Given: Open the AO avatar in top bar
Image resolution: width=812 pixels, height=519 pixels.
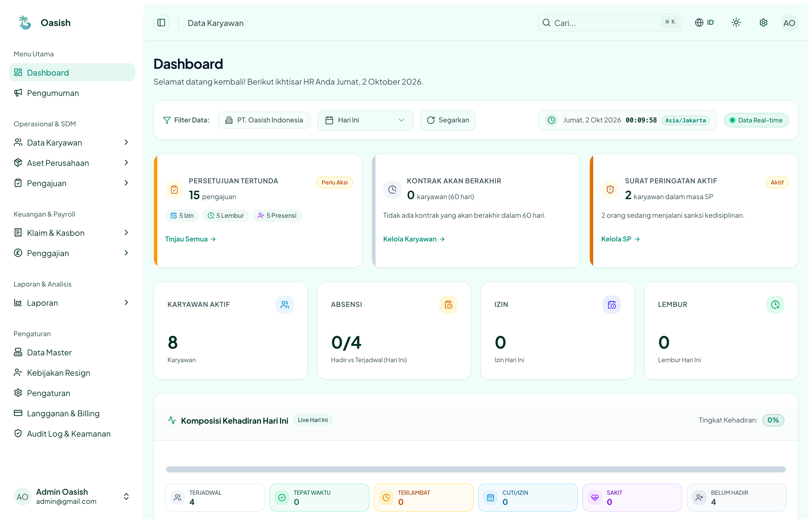Looking at the screenshot, I should click(789, 23).
